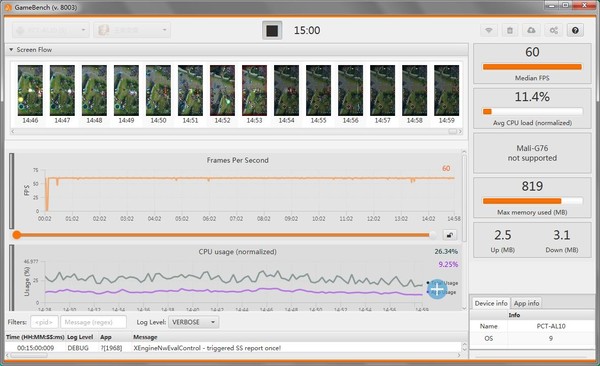The width and height of the screenshot is (600, 366).
Task: Click the Time column header in log
Action: (35, 337)
